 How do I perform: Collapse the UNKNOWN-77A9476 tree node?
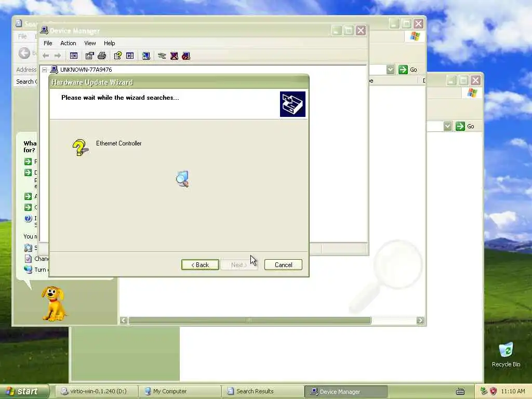click(45, 70)
